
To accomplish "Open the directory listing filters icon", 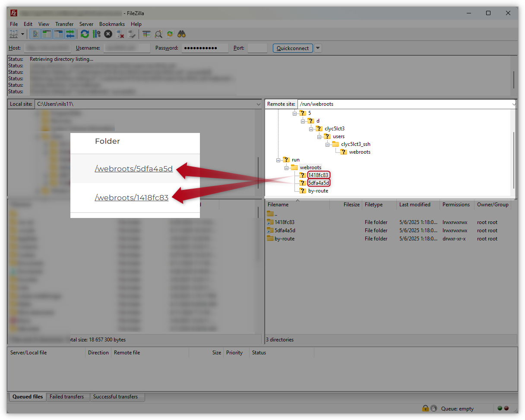I will tap(147, 34).
